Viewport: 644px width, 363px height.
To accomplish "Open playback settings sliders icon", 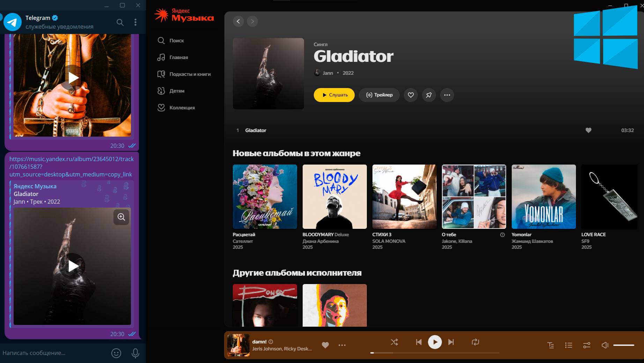I will 587,345.
